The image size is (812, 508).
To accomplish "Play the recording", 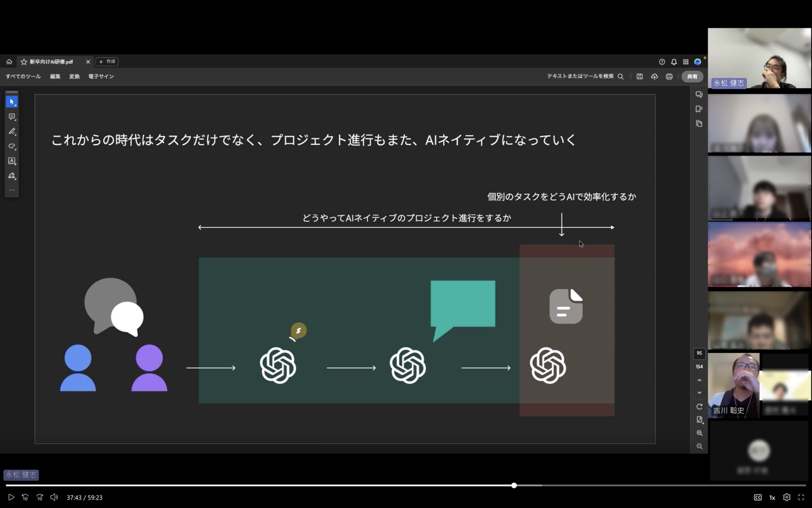I will point(11,497).
